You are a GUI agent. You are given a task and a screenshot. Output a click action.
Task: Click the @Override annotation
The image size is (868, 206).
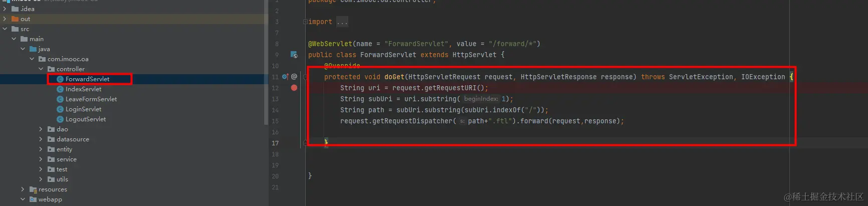(x=342, y=66)
